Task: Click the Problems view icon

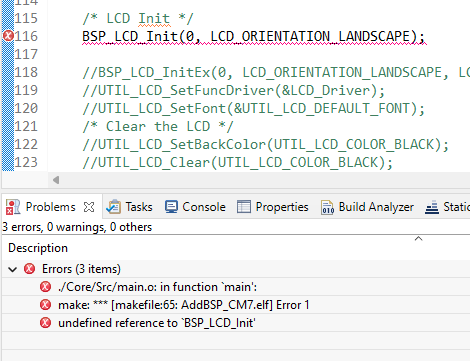Action: (x=13, y=207)
